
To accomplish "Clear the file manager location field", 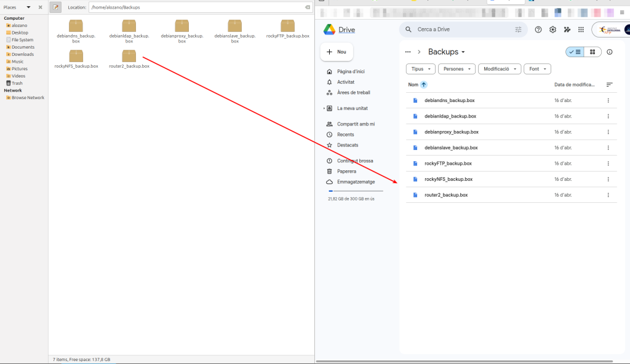I will (x=308, y=7).
